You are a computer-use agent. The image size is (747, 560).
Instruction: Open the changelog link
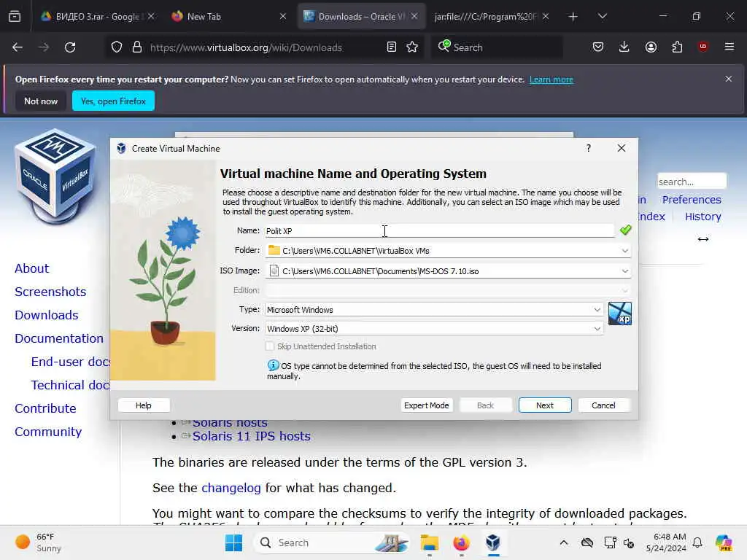tap(231, 488)
